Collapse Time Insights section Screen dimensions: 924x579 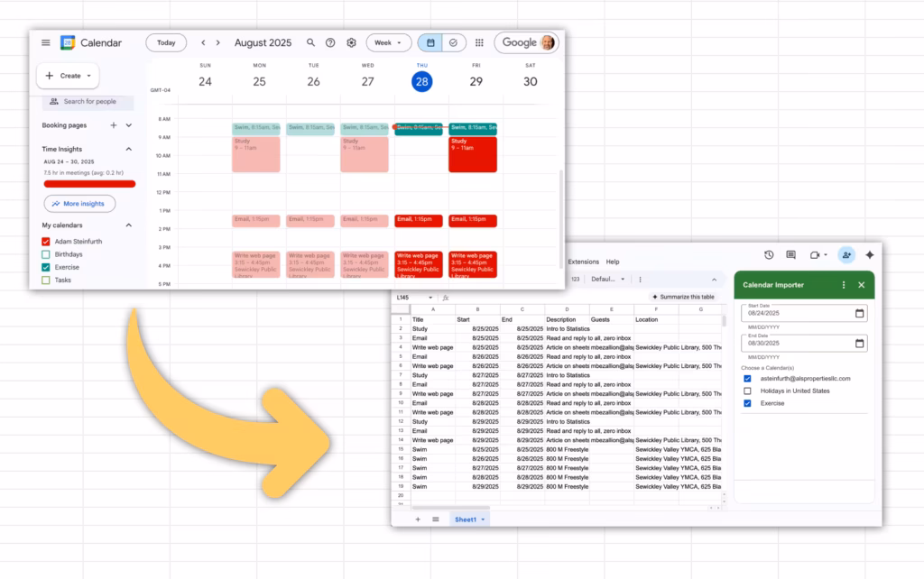[x=128, y=149]
